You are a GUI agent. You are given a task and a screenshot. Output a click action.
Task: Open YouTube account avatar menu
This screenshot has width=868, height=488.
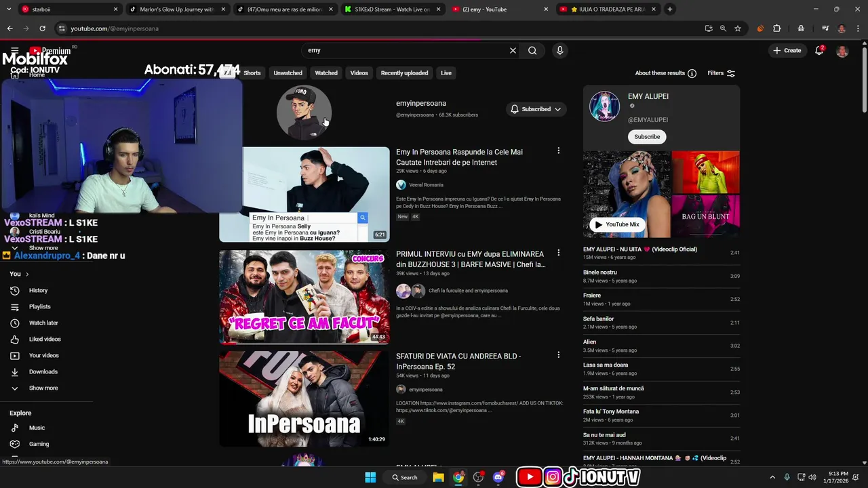842,51
